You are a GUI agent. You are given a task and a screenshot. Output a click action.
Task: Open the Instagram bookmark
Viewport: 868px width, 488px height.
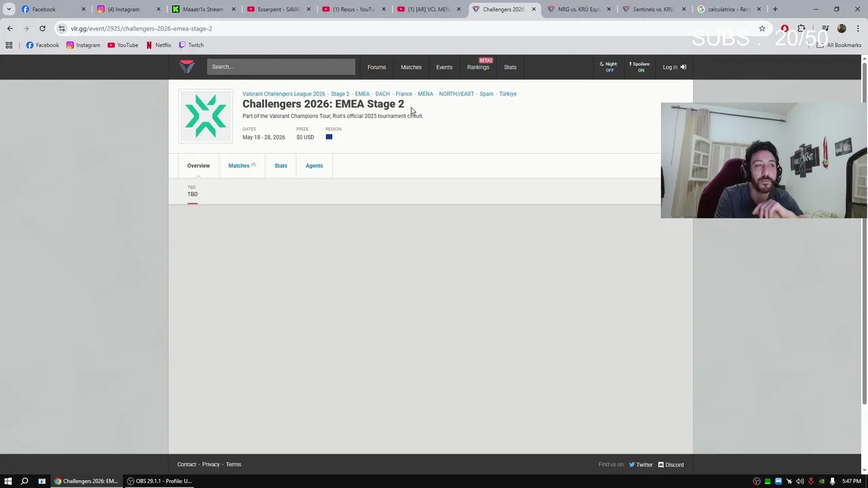point(83,45)
